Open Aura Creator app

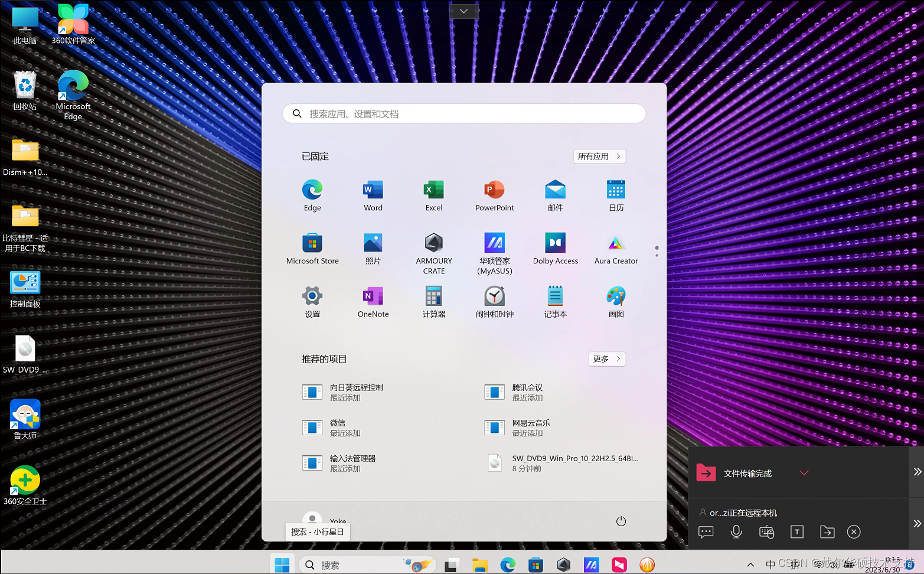click(x=616, y=249)
